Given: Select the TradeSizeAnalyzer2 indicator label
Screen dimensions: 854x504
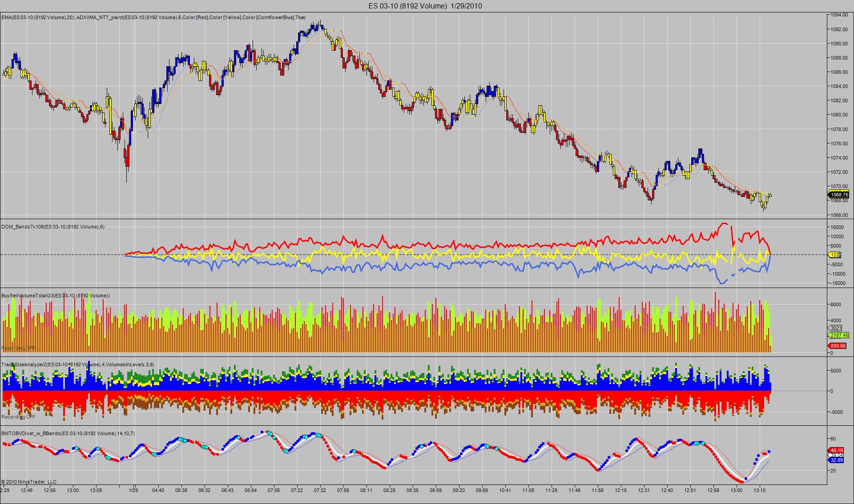Looking at the screenshot, I should 77,364.
